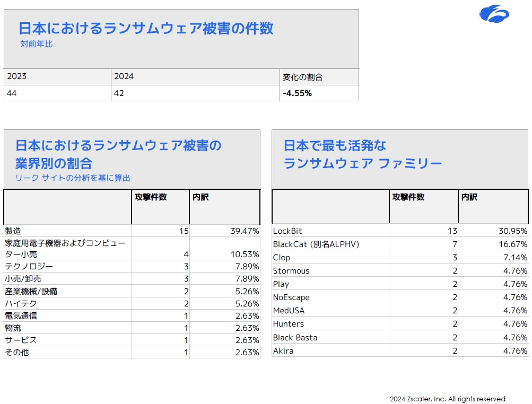Click the Black Basta family row
The height and width of the screenshot is (404, 532).
tap(295, 338)
